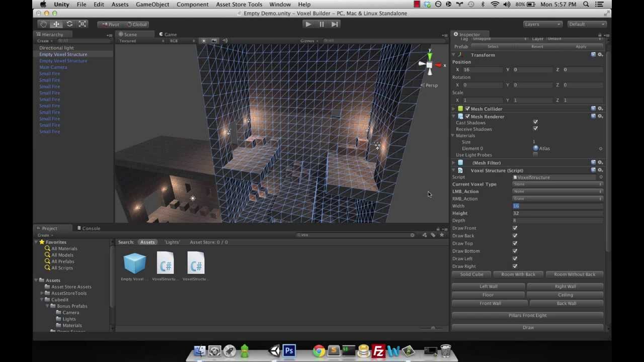Toggle Mesh Collider enabled checkbox
This screenshot has height=362, width=644.
(x=467, y=109)
